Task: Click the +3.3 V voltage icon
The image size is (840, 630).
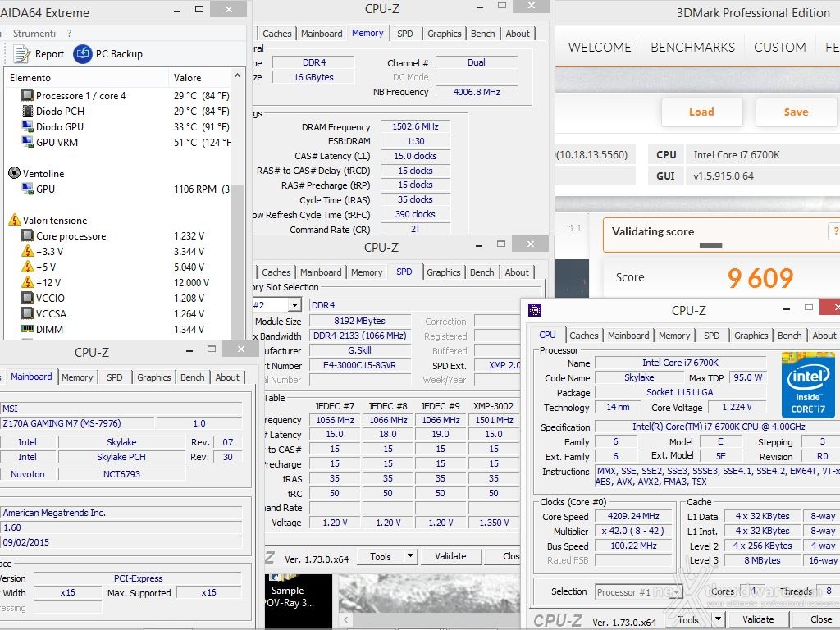Action: (27, 251)
